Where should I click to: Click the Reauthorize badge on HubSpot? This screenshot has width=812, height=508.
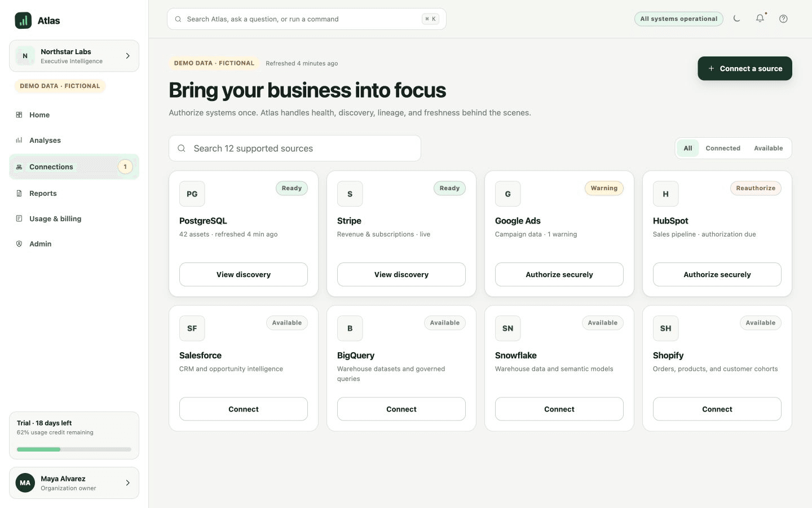[x=756, y=189]
